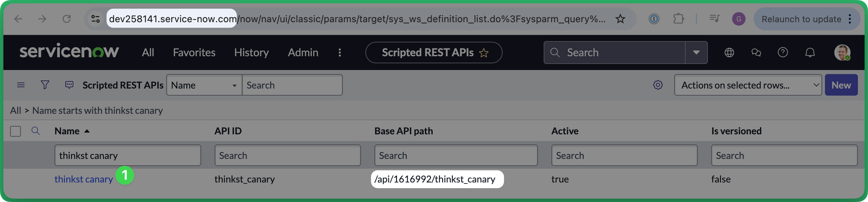Click the All breadcrumb link
This screenshot has height=202, width=868.
pos(15,111)
